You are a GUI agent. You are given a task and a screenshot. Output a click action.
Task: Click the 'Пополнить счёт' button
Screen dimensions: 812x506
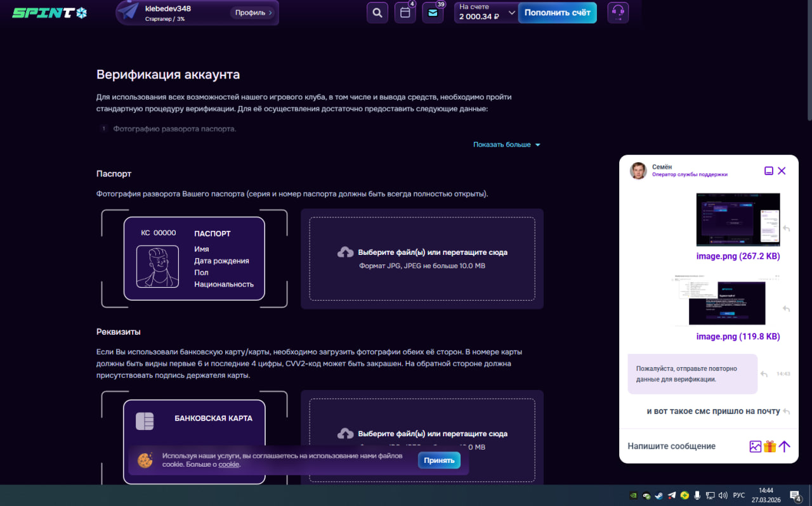[557, 13]
